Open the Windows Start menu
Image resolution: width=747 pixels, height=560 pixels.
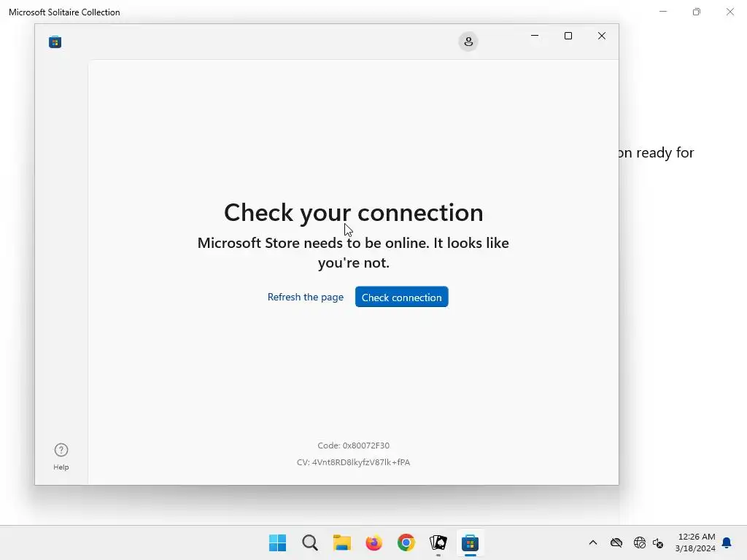coord(278,542)
